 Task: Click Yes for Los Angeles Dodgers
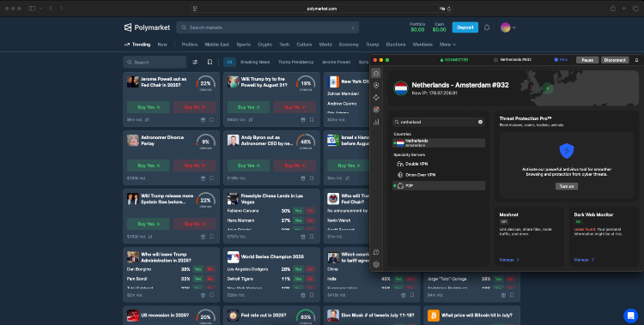(298, 269)
